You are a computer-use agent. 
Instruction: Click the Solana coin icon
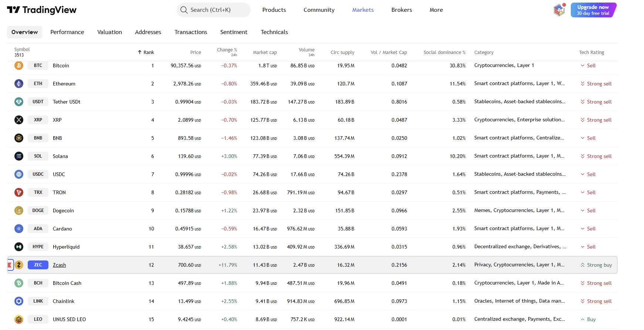19,156
